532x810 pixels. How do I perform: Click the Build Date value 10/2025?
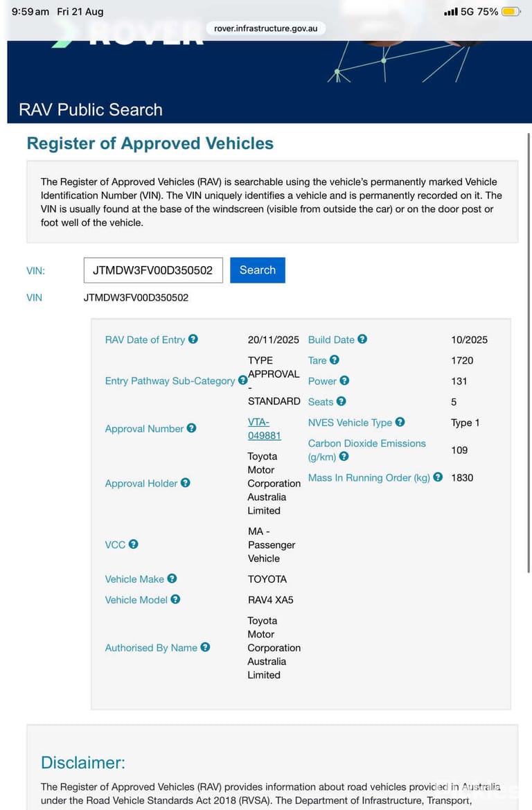tap(469, 340)
